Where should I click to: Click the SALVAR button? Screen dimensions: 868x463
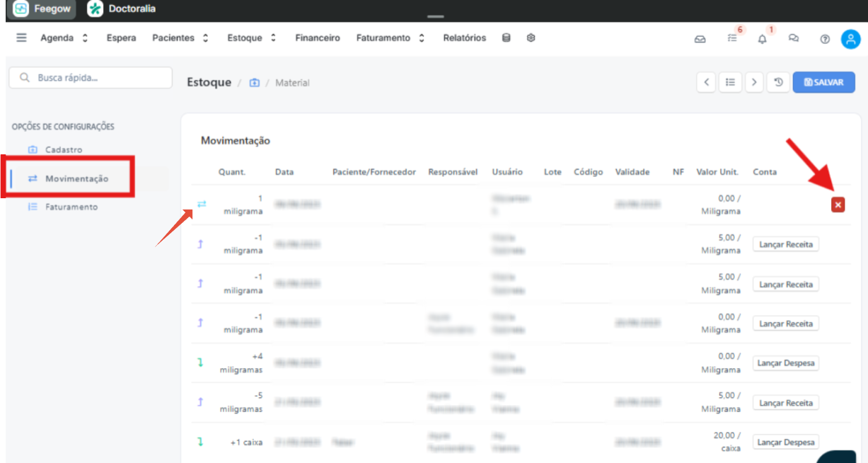tap(824, 82)
